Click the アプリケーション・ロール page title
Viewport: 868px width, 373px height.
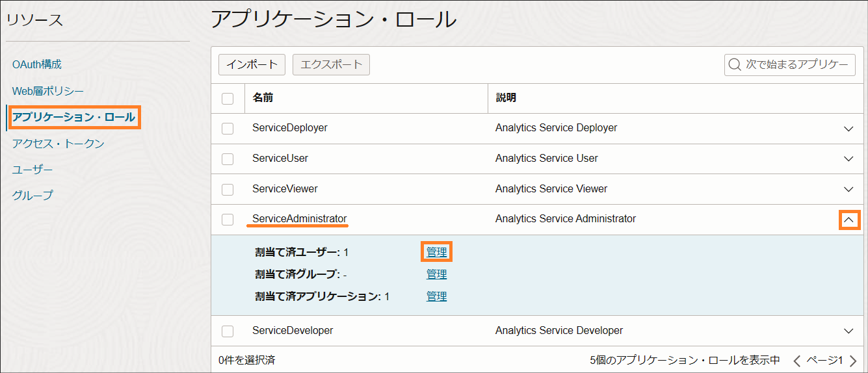(x=334, y=19)
